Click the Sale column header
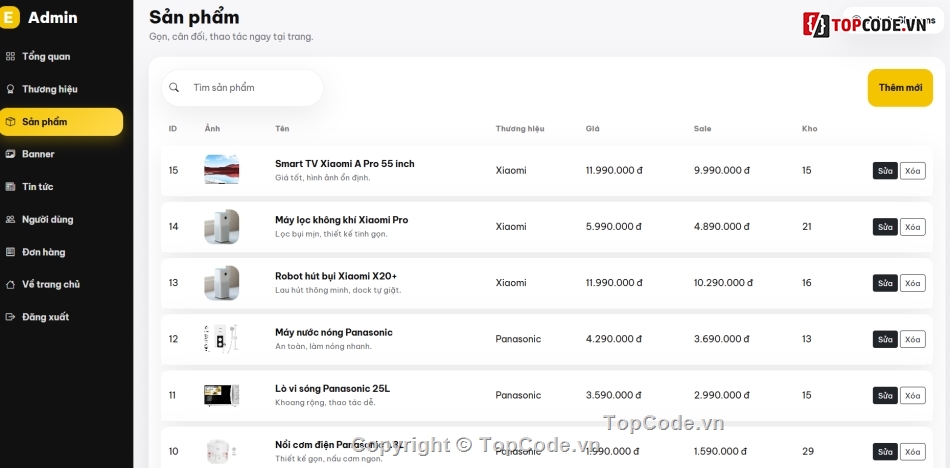Viewport: 950px width, 468px height. click(x=702, y=129)
